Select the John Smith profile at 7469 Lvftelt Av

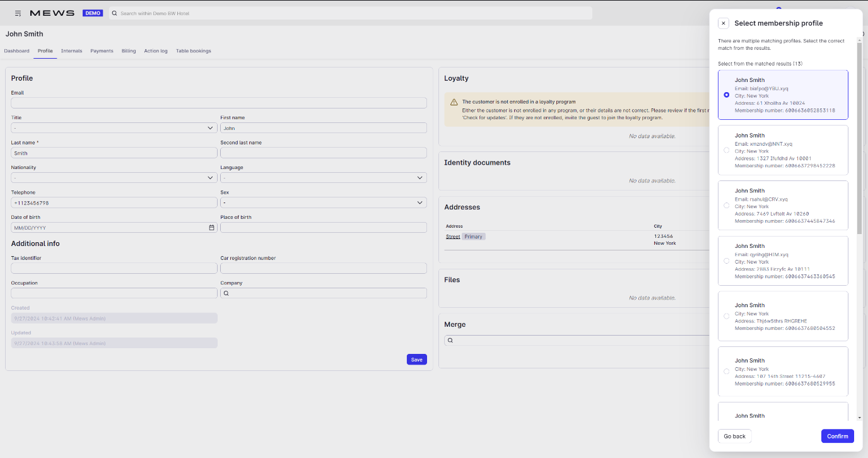tap(726, 205)
